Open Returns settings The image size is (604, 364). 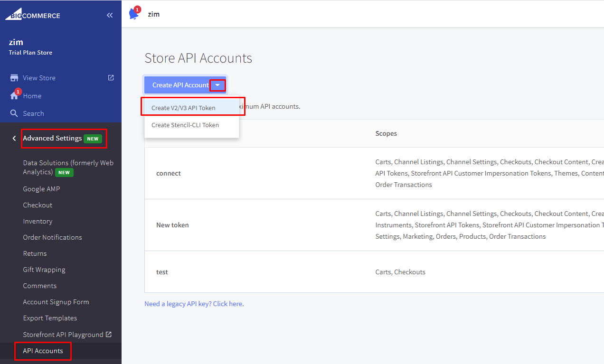[35, 253]
